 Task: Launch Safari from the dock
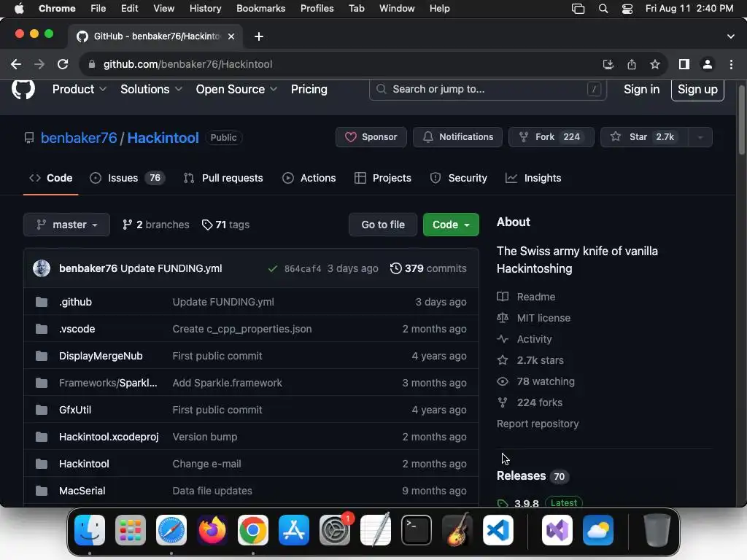click(x=171, y=530)
